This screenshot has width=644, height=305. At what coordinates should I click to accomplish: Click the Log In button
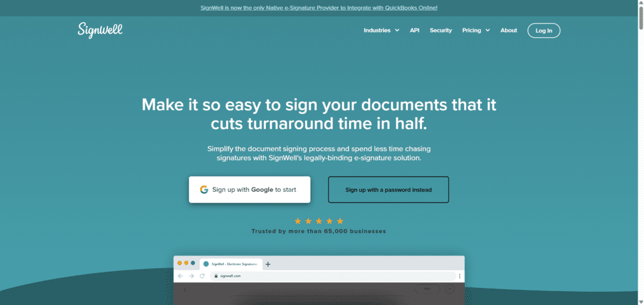[x=544, y=31]
